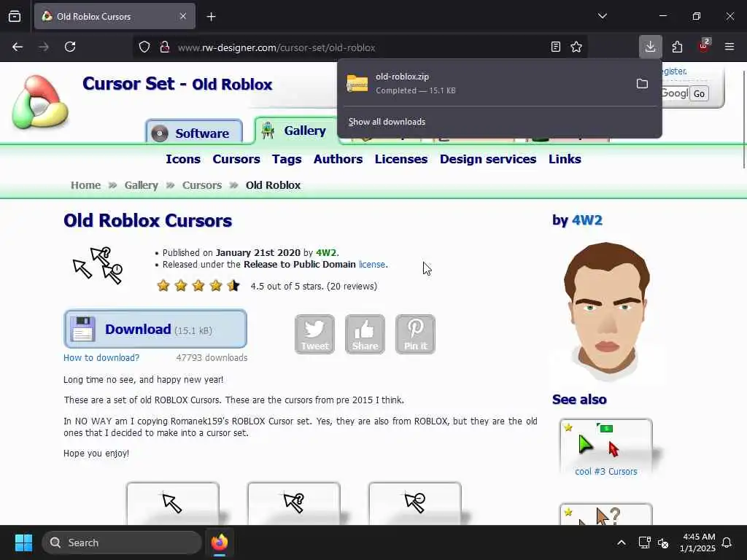This screenshot has width=747, height=560.
Task: Toggle reader view icon
Action: tap(555, 47)
